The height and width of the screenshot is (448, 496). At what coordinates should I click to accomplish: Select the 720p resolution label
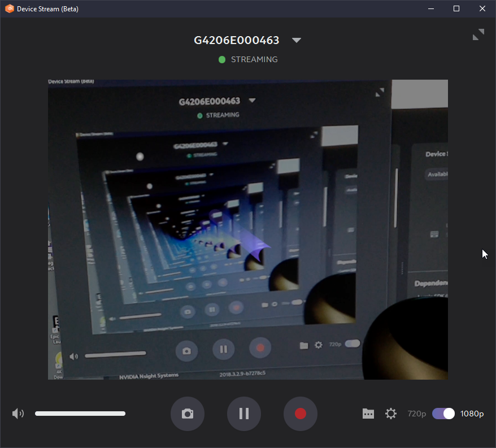pyautogui.click(x=416, y=414)
